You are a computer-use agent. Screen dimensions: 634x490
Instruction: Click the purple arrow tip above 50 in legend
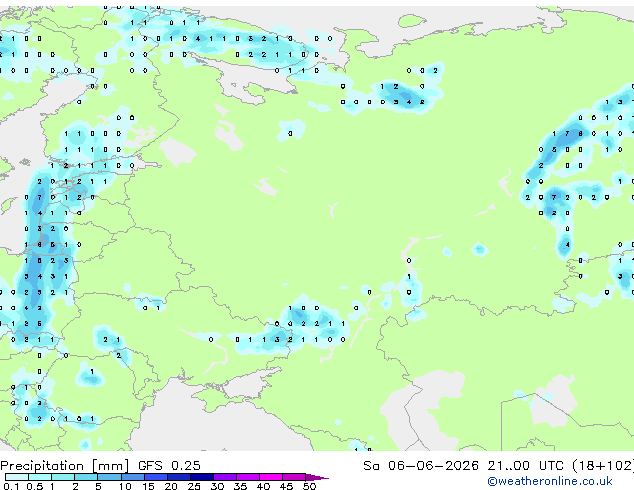tap(317, 477)
